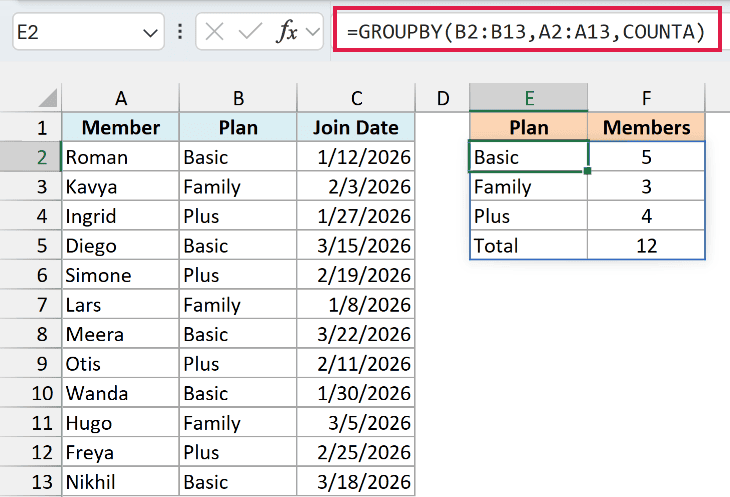Image resolution: width=730 pixels, height=497 pixels.
Task: Select the cell containing Simone
Action: pos(121,275)
